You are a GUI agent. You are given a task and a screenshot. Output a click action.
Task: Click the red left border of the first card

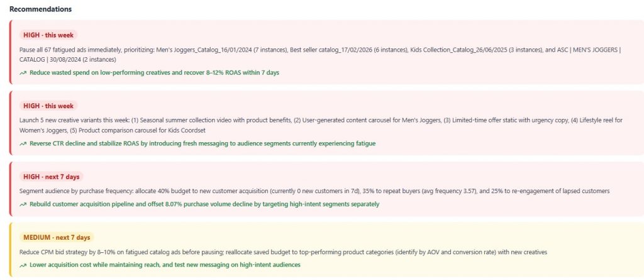click(x=10, y=52)
